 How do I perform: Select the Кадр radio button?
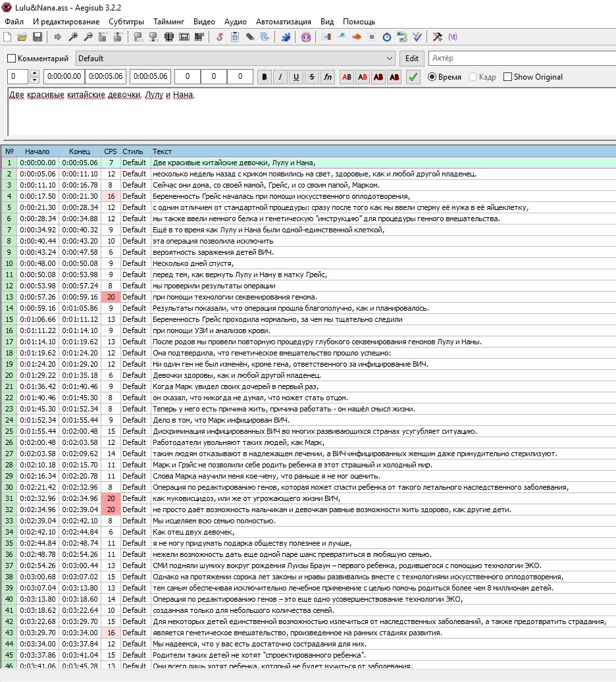473,77
